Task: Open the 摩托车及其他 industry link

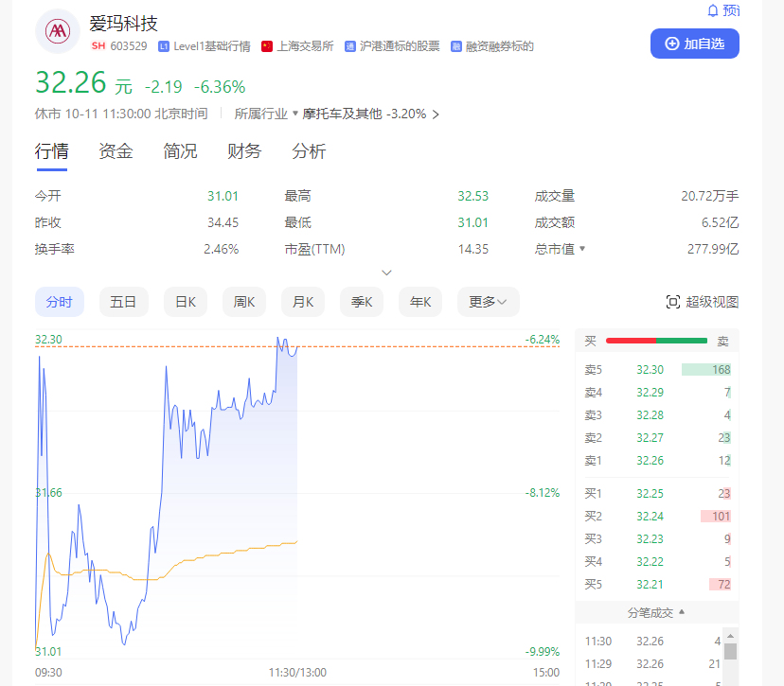Action: (370, 114)
